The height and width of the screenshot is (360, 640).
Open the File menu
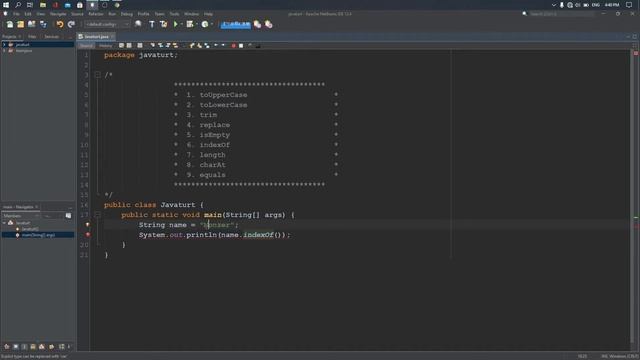click(x=16, y=14)
